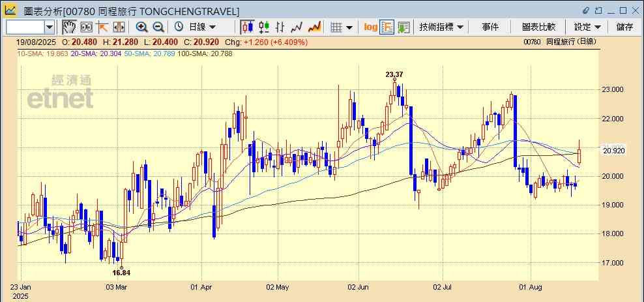
Task: Click the 02 Jul date axis label
Action: click(442, 287)
